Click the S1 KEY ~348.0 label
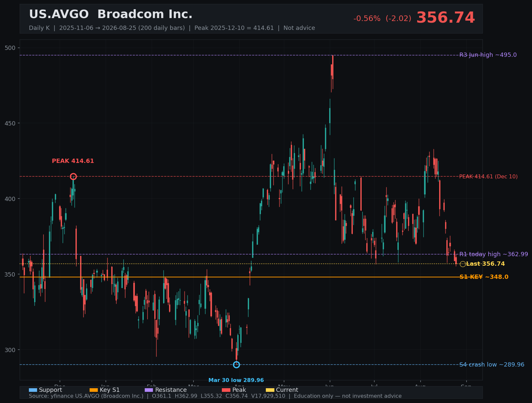The image size is (532, 403). point(484,277)
